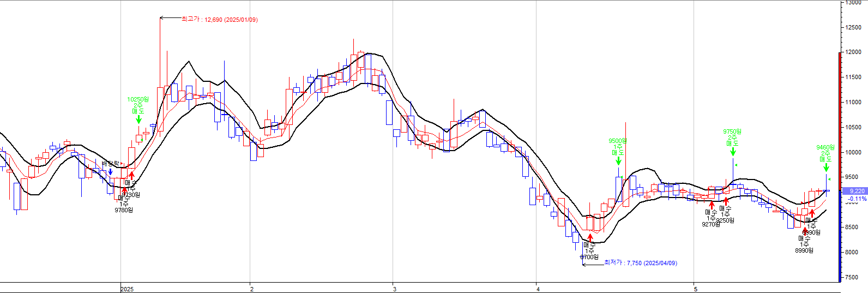
Task: Click the 9780원 buy price text
Action: [124, 210]
